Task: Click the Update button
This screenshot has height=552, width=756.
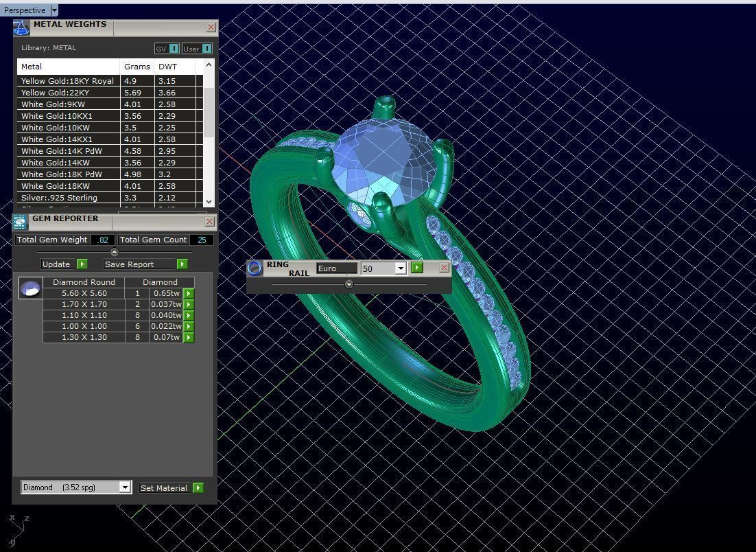Action: click(x=56, y=264)
